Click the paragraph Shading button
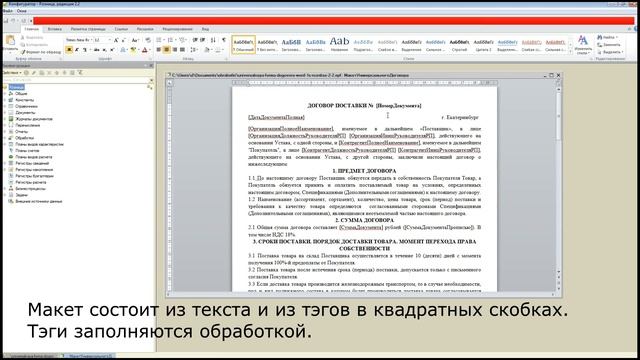 tap(207, 50)
